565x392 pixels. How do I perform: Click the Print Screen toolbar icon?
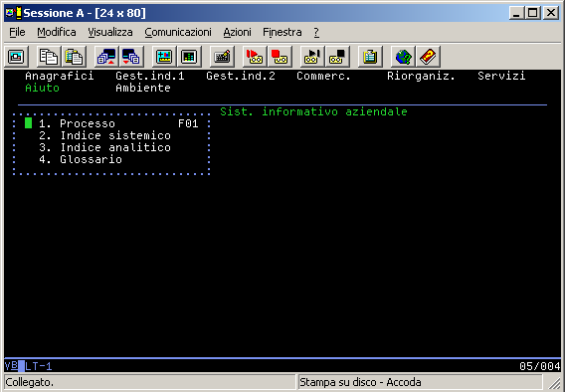16,57
